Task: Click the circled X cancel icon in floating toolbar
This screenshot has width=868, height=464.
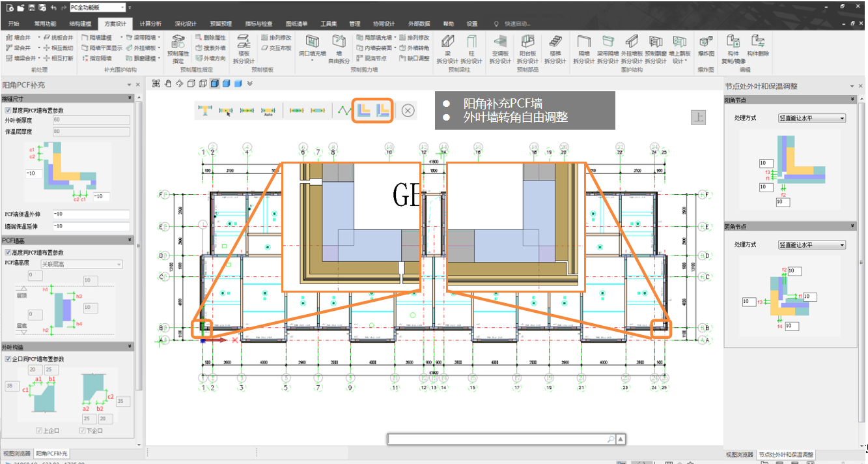Action: 408,110
